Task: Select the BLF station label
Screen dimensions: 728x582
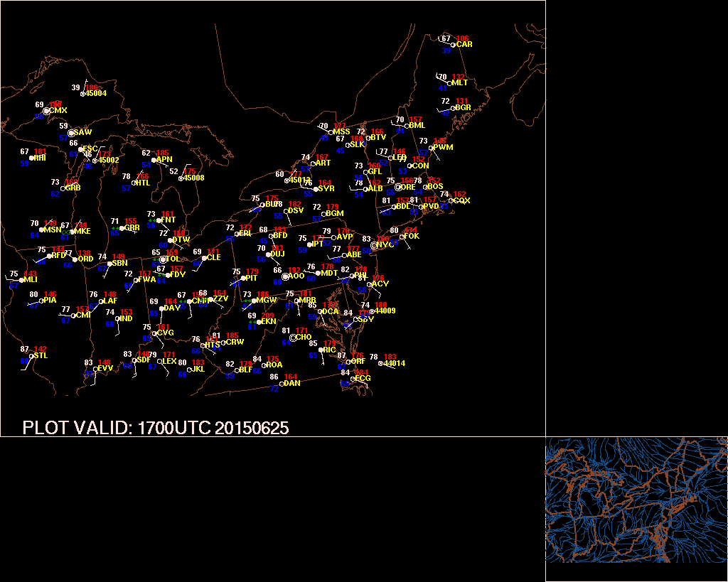Action: (245, 370)
